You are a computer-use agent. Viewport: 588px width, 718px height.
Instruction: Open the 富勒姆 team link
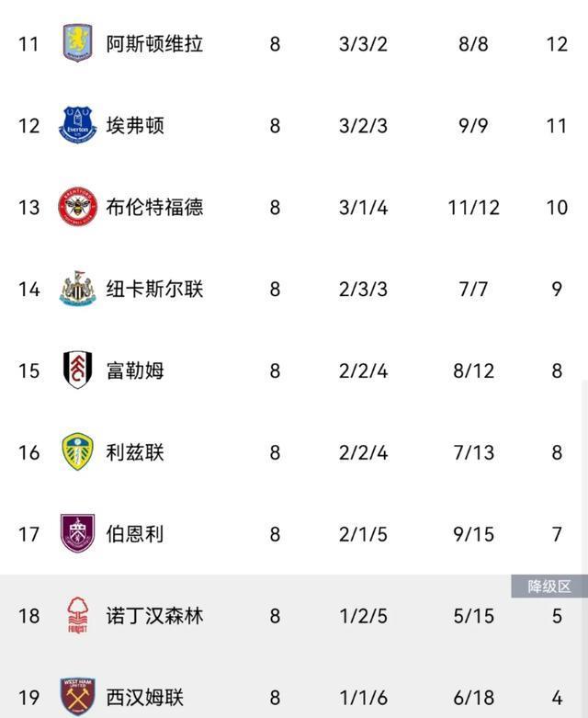pyautogui.click(x=134, y=370)
